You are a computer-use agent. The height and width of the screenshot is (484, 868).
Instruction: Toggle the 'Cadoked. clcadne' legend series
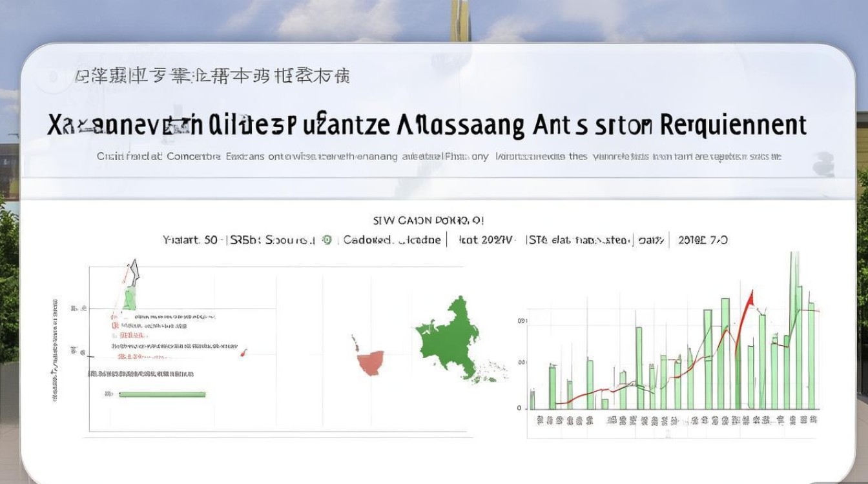pyautogui.click(x=392, y=240)
